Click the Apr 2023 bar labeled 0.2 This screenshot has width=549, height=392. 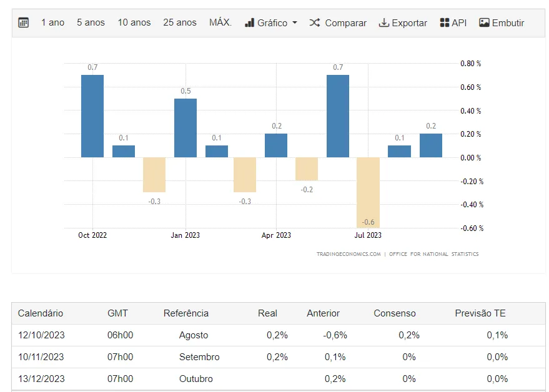(276, 145)
